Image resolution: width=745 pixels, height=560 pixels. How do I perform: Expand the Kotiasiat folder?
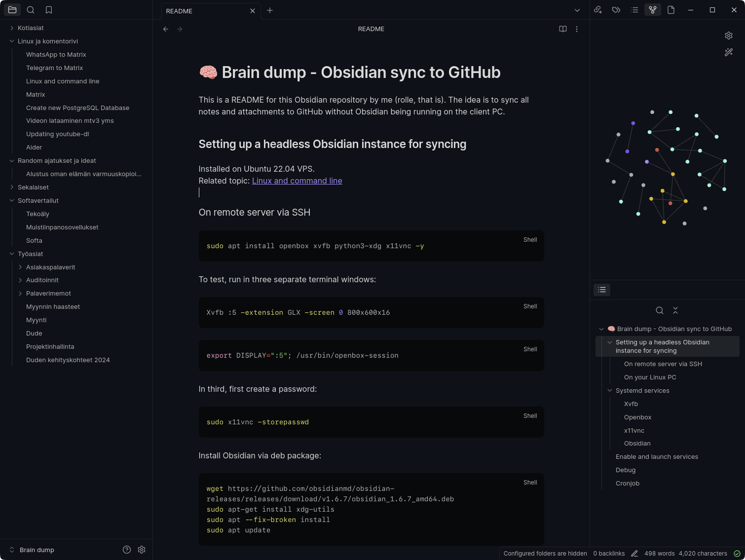click(x=12, y=28)
